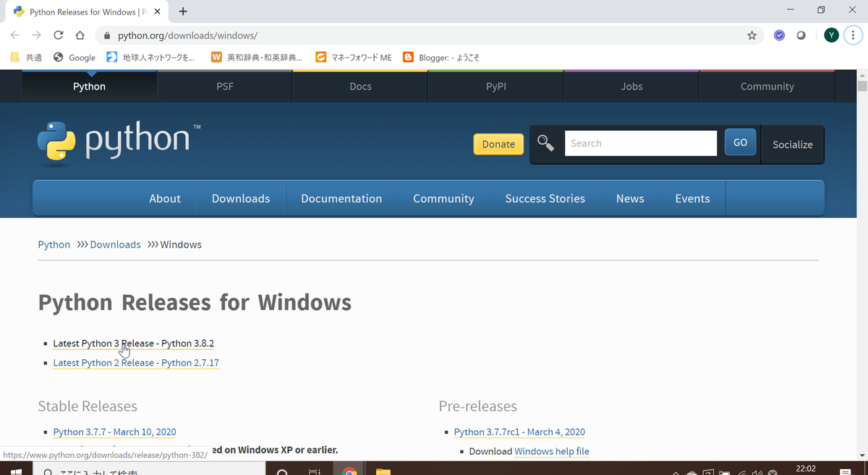Close the Python Releases browser tab
The image size is (868, 475).
158,12
